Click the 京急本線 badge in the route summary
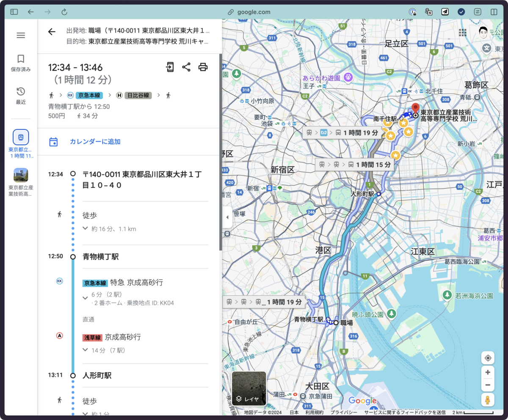Screen dimensions: 508x420 tap(90, 95)
